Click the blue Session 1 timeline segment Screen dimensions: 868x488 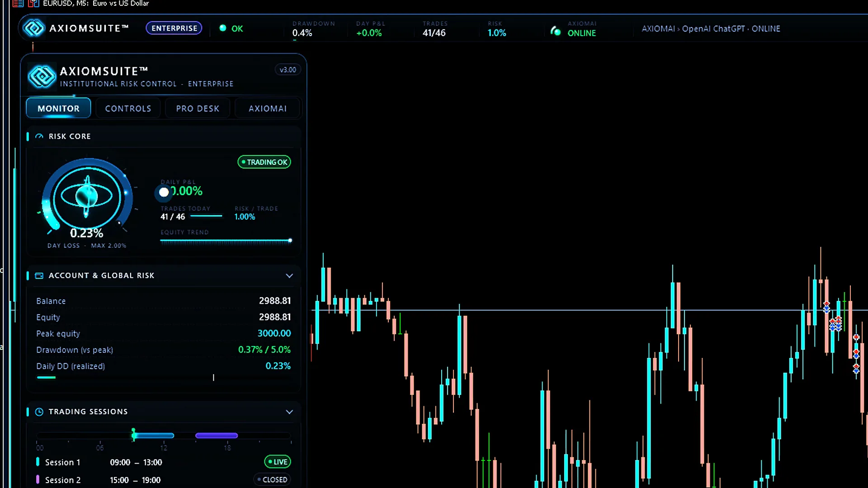(153, 435)
